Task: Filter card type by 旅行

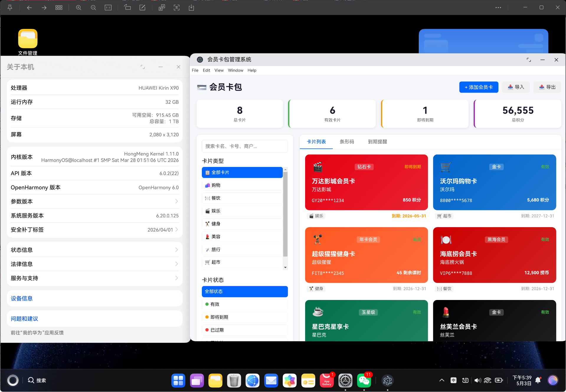Action: point(242,250)
